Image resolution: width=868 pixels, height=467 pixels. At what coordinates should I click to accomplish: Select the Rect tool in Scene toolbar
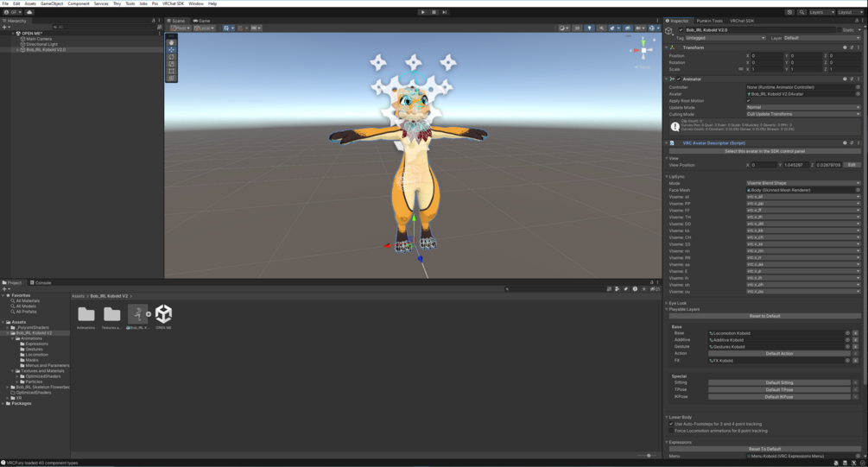[x=172, y=72]
